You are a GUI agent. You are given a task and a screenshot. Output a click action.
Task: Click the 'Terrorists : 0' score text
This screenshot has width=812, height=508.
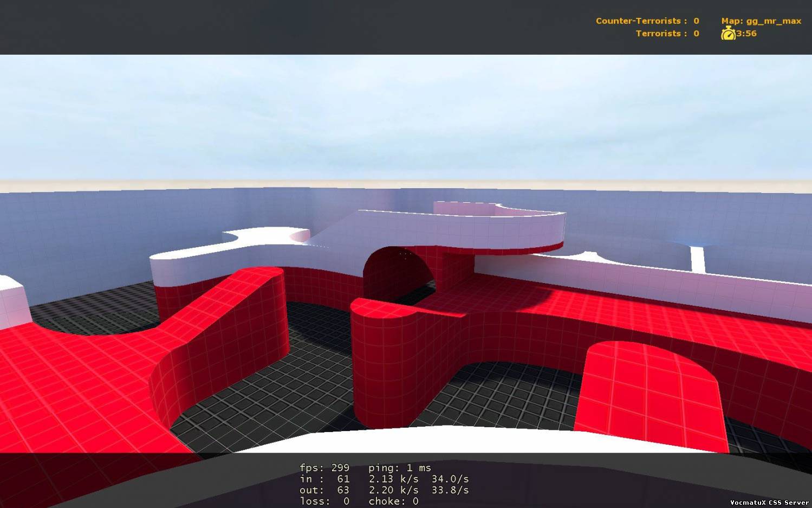pos(667,33)
